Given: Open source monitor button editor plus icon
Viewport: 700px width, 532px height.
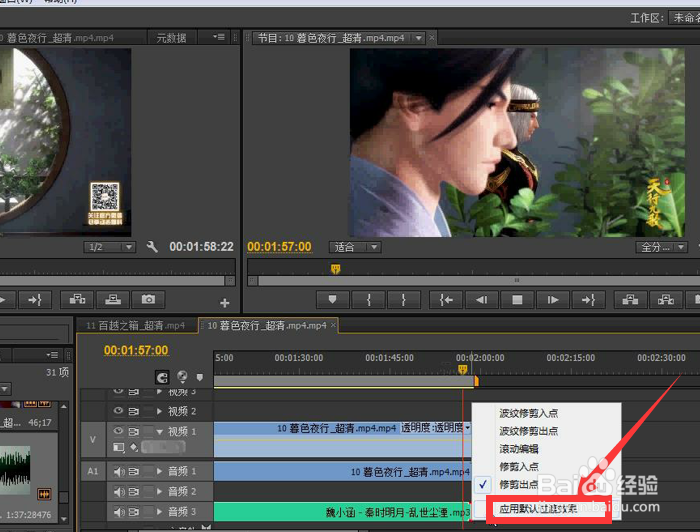Looking at the screenshot, I should (x=225, y=303).
